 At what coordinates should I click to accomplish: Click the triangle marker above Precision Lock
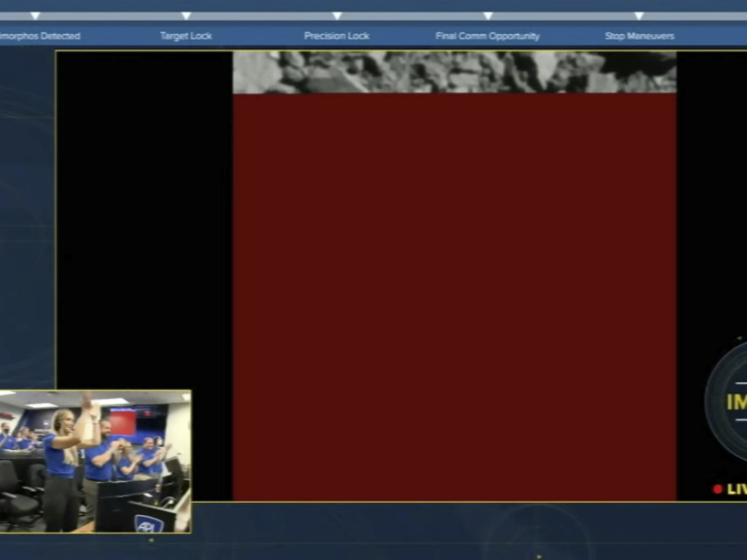point(337,15)
